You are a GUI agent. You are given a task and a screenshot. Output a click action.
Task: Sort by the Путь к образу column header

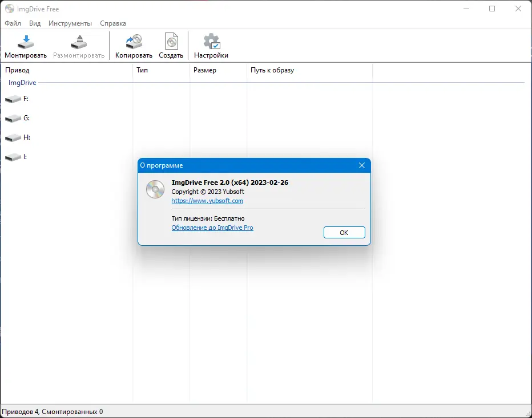point(309,70)
